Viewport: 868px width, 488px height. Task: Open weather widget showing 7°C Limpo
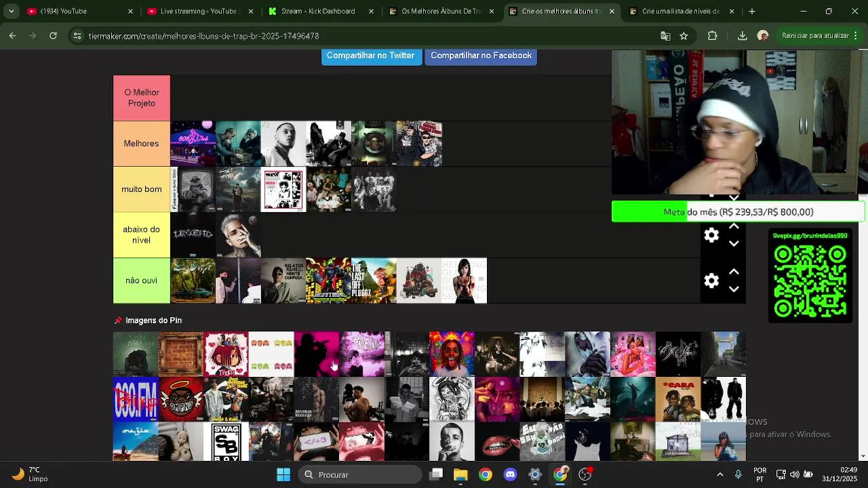[x=30, y=474]
